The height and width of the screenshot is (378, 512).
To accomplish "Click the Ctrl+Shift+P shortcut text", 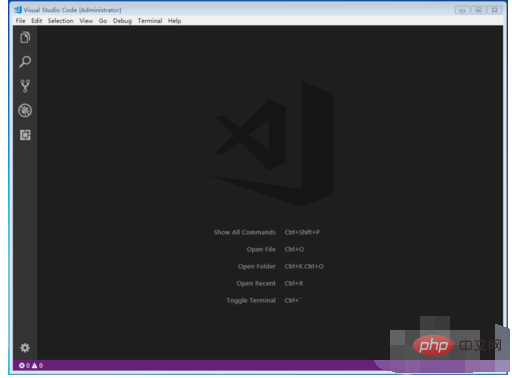I will point(302,232).
